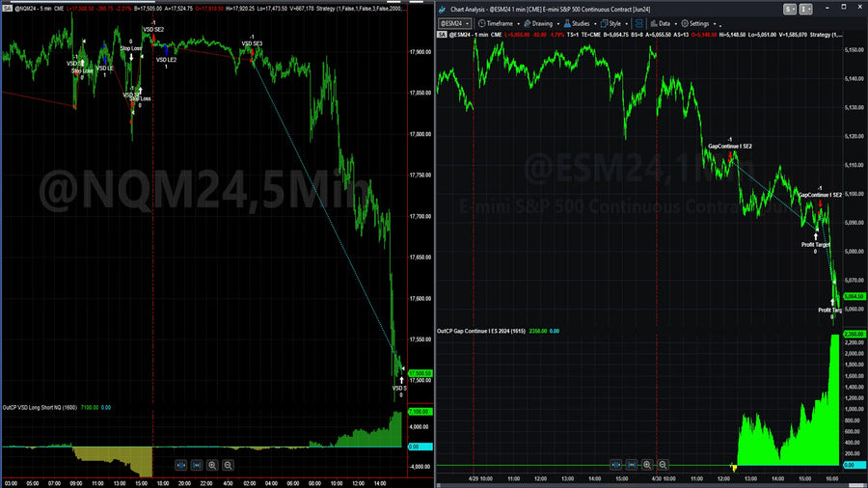The width and height of the screenshot is (868, 488).
Task: Click the window linking icon beside Style
Action: tap(638, 24)
